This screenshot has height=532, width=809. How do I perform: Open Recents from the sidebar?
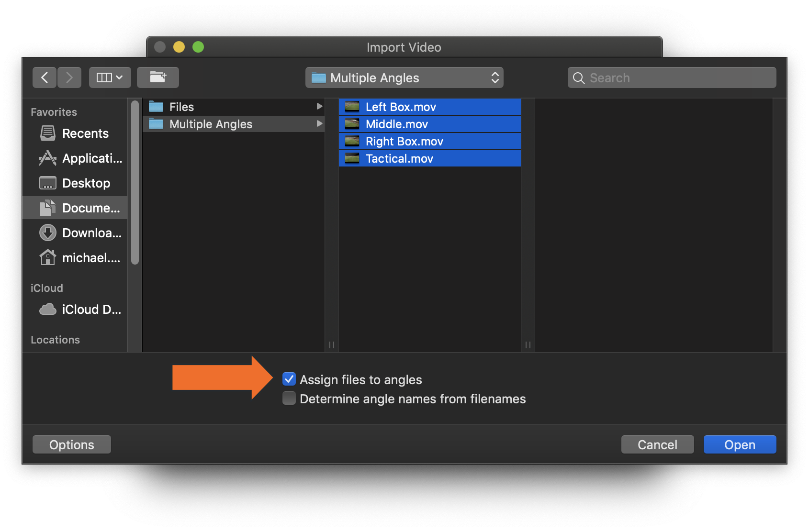tap(85, 133)
